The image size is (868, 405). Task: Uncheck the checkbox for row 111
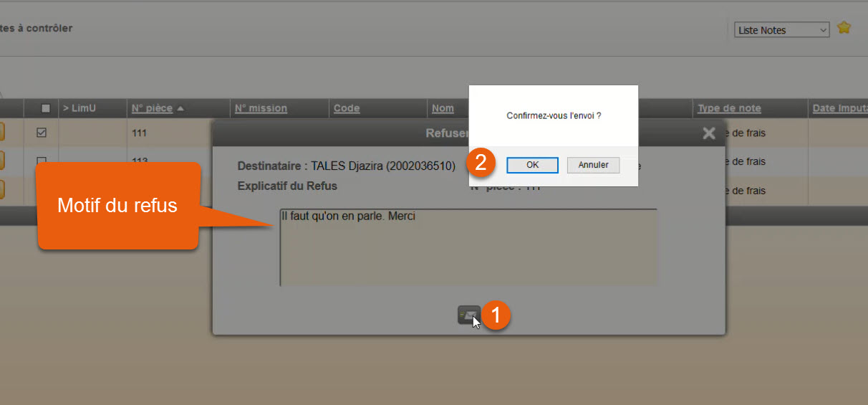point(42,133)
